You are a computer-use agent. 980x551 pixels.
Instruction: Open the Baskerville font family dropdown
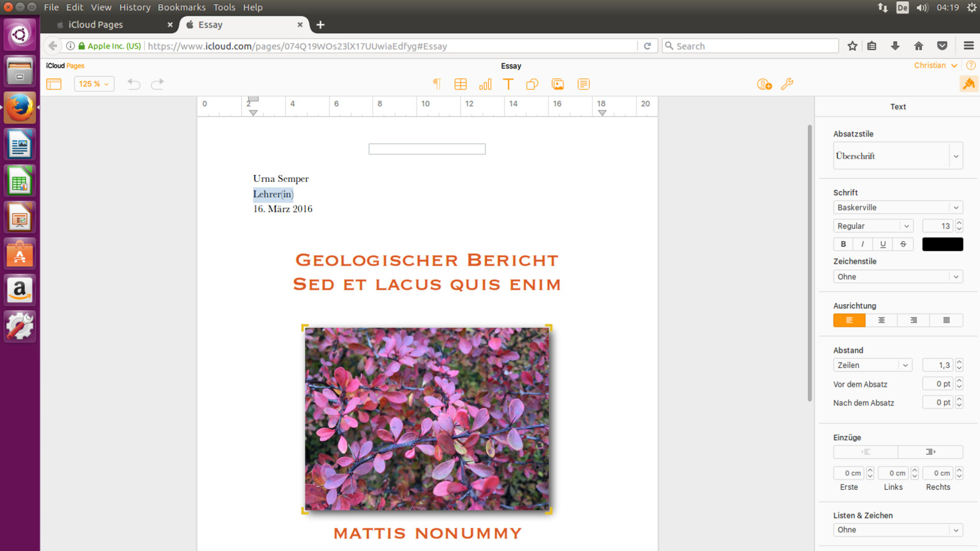coord(897,207)
